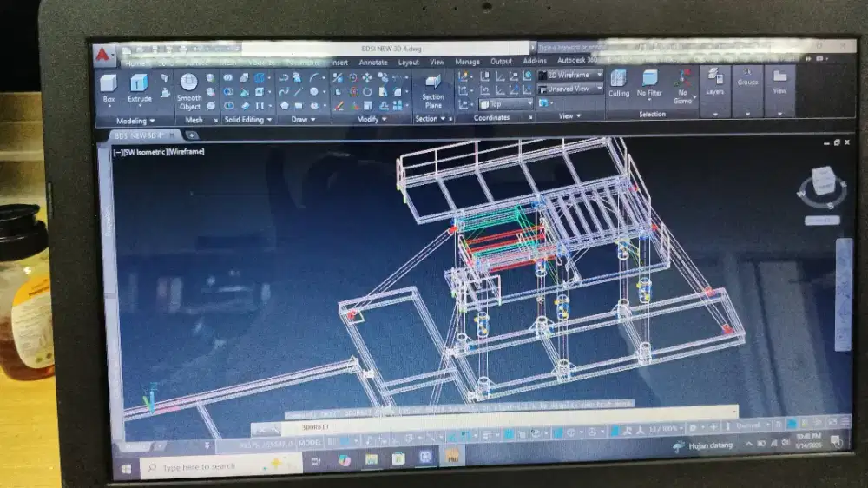Viewport: 868px width, 488px height.
Task: Toggle the MODEL space status button
Action: (x=310, y=442)
